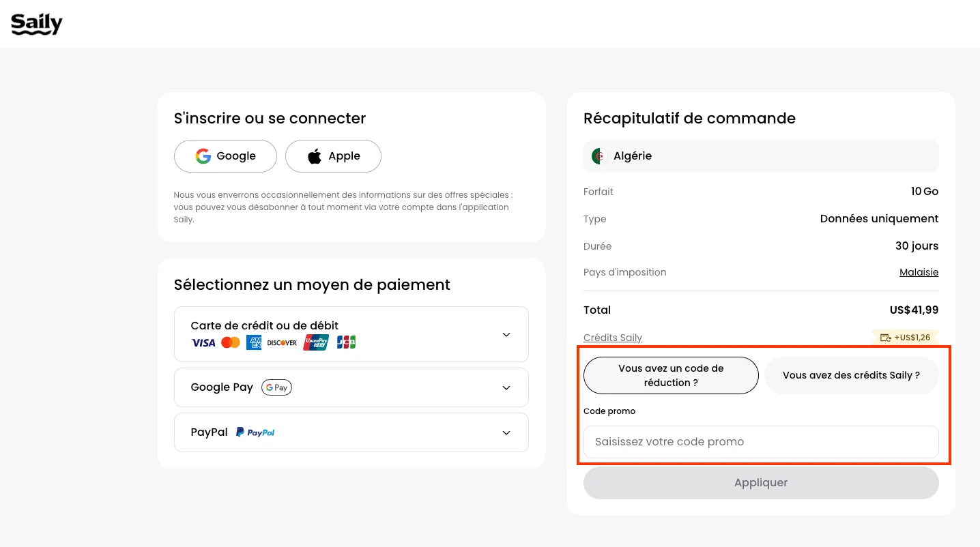Click the Discover card icon
Screen dimensions: 980x547
click(282, 342)
